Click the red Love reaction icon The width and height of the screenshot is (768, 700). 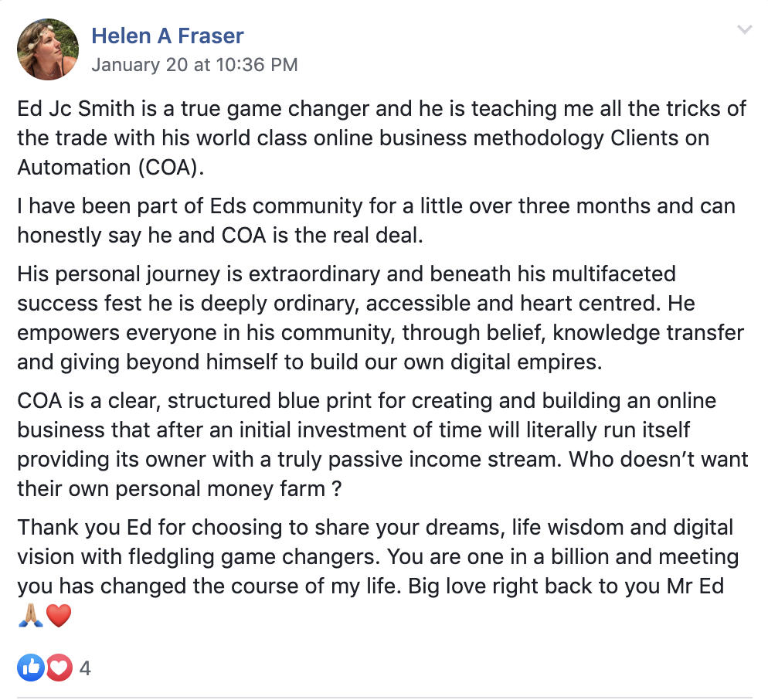(x=59, y=667)
